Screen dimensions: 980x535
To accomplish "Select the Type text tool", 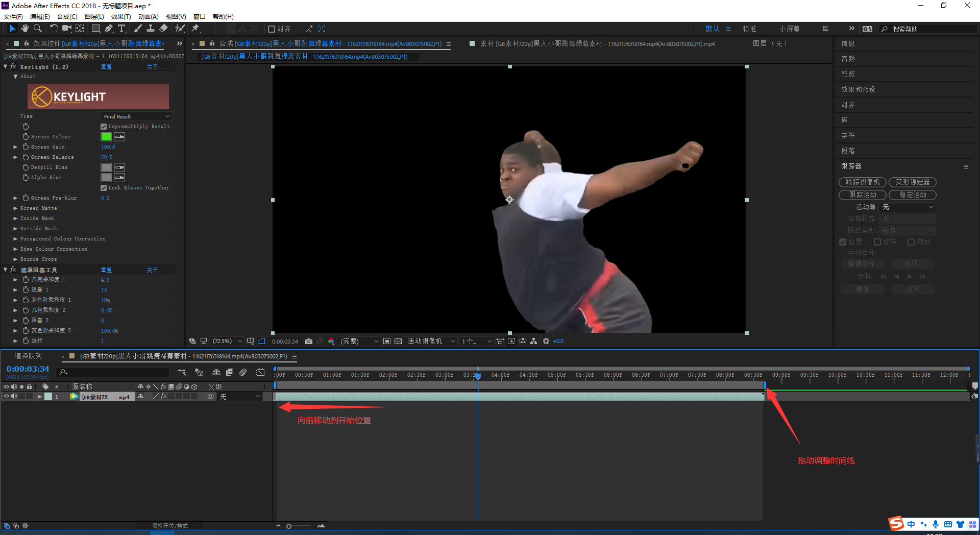I will (x=121, y=29).
